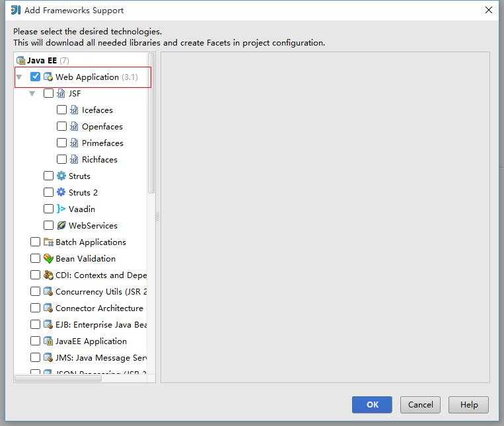Click the JMS Java Message Service icon

coord(48,357)
